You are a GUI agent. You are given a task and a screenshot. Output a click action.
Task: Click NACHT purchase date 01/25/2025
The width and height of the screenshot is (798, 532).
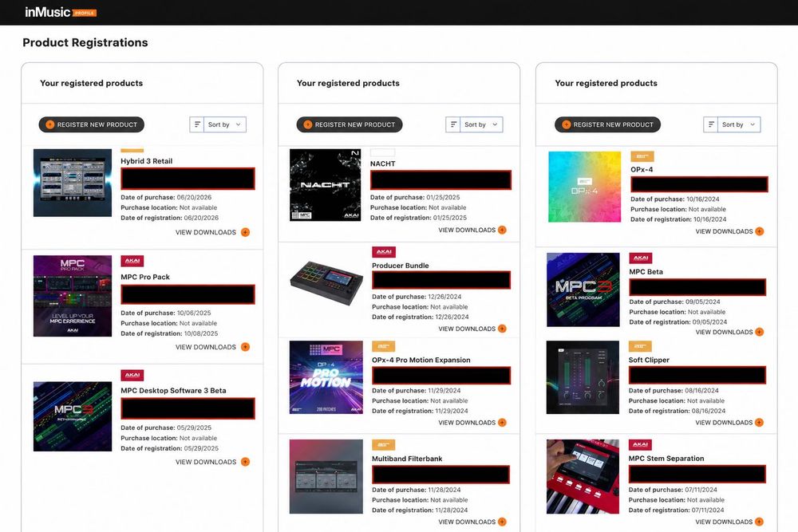point(443,197)
